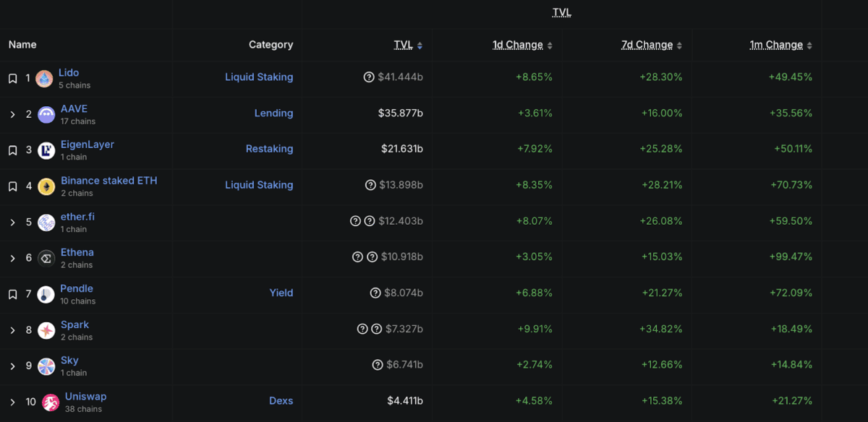Toggle the bookmark for EigenLayer
Screen dimensions: 868x422
coord(12,150)
